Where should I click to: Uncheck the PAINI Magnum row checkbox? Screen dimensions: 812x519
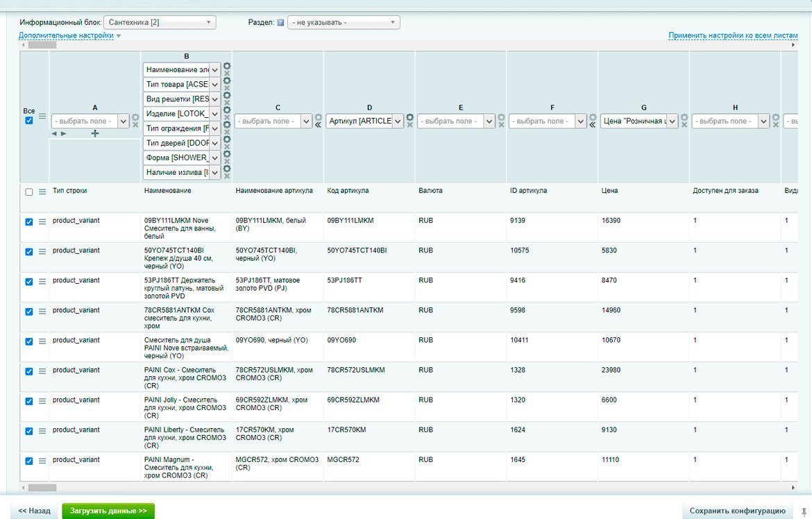[28, 461]
